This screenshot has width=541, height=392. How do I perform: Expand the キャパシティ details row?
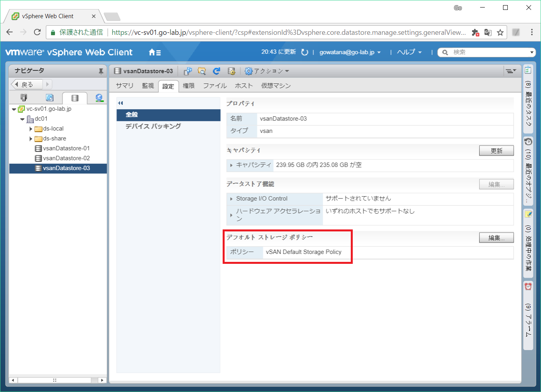pos(231,165)
